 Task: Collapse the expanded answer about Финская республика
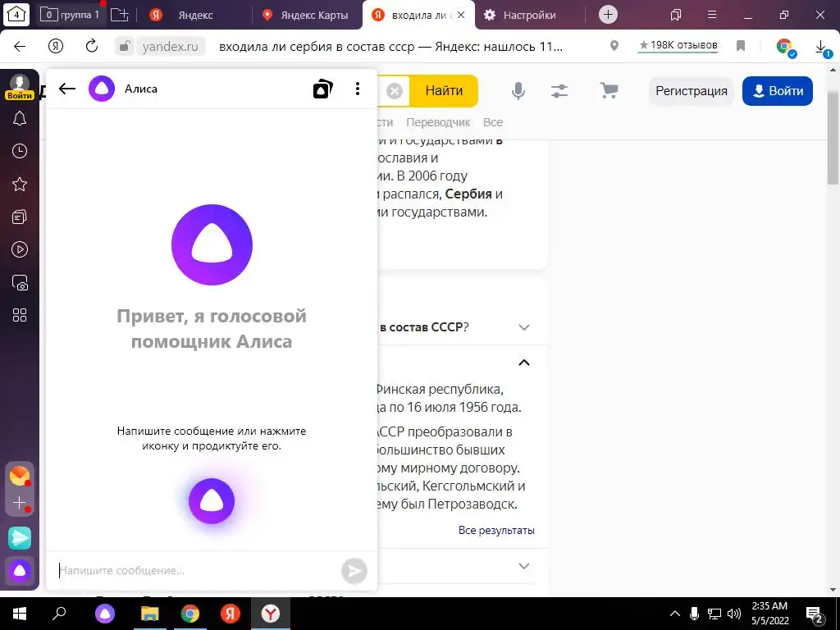click(524, 363)
